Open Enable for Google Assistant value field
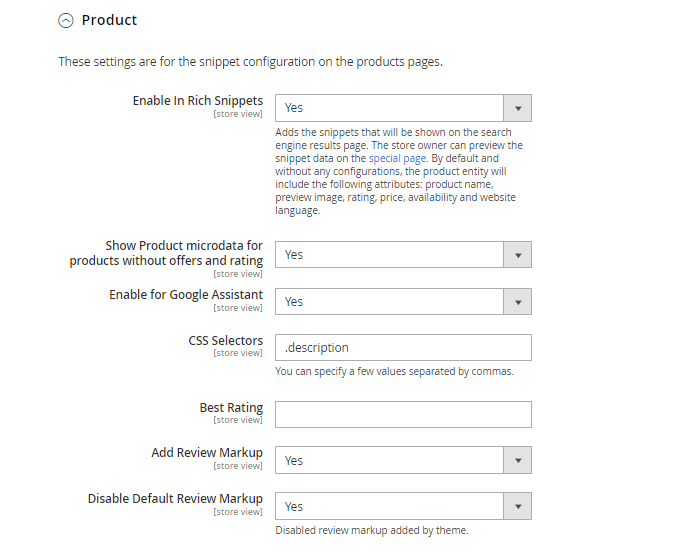 (x=389, y=301)
